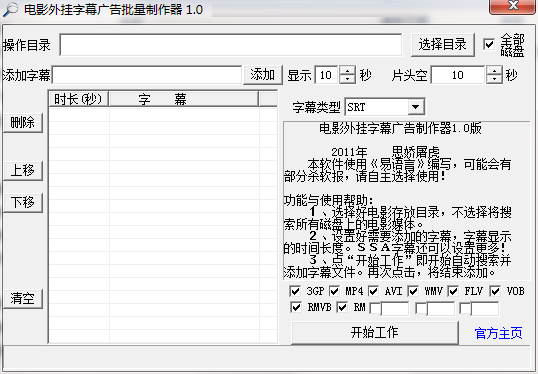Click the 添加字幕 text input field
The height and width of the screenshot is (374, 538).
(x=147, y=75)
